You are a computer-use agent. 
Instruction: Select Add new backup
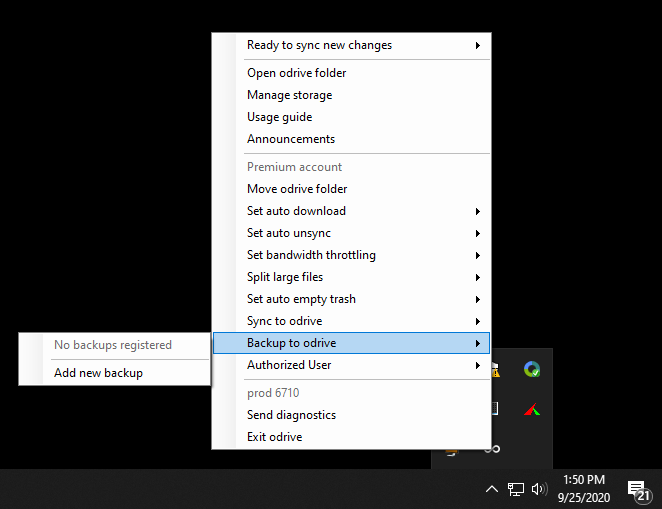98,373
